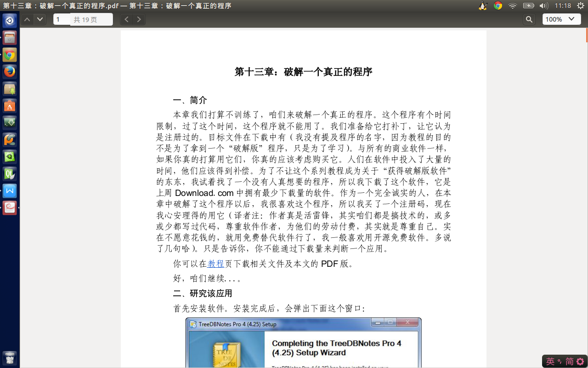Screen dimensions: 588x368
Task: Open WPS Writer from the launcher
Action: [10, 190]
